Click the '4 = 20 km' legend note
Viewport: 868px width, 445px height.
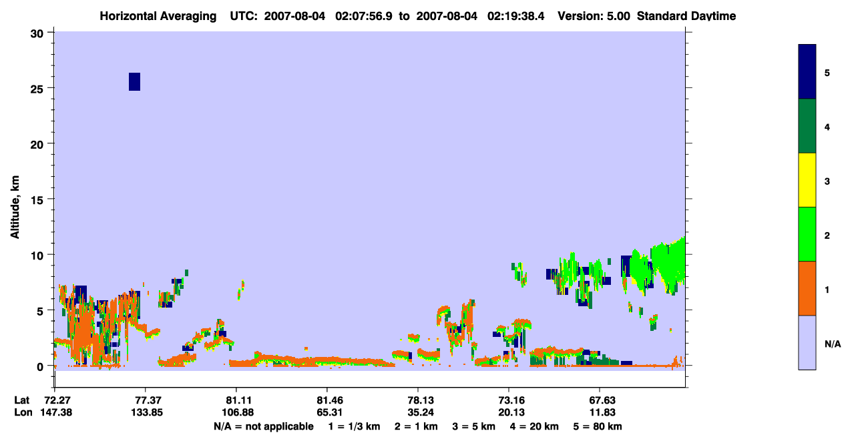[x=534, y=427]
